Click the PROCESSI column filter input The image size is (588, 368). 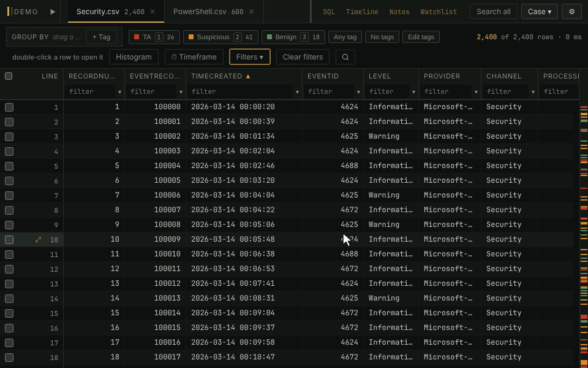click(x=559, y=91)
